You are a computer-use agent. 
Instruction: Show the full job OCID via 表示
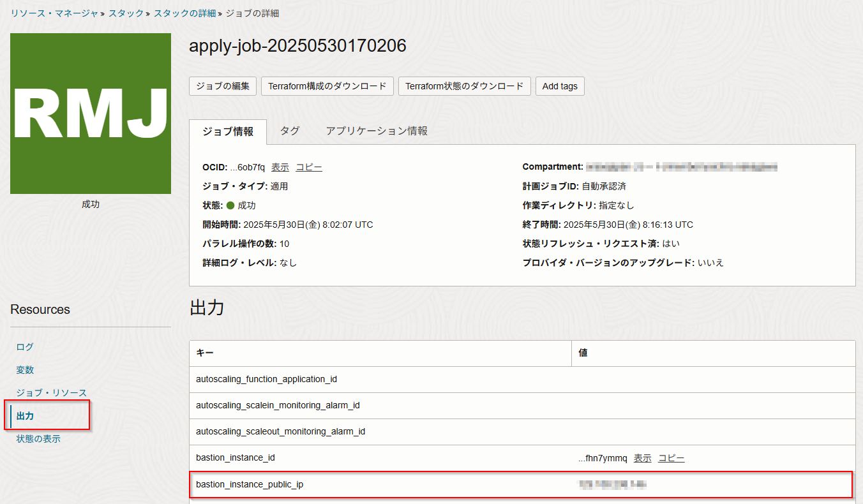(x=280, y=167)
